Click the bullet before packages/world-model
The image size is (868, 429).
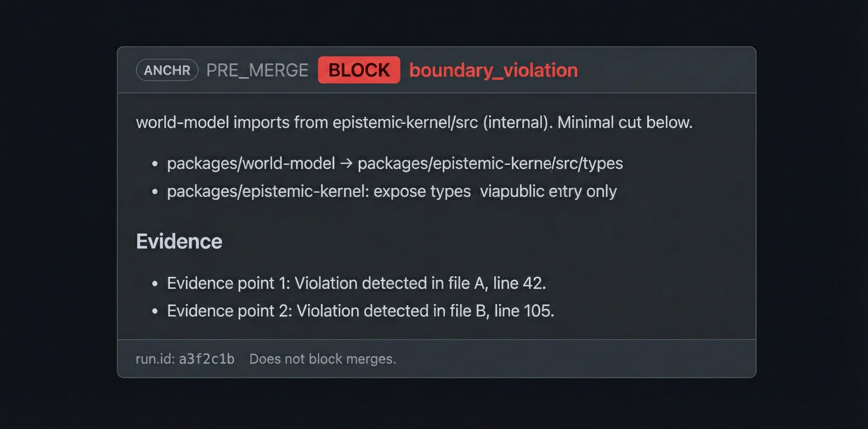(x=155, y=164)
